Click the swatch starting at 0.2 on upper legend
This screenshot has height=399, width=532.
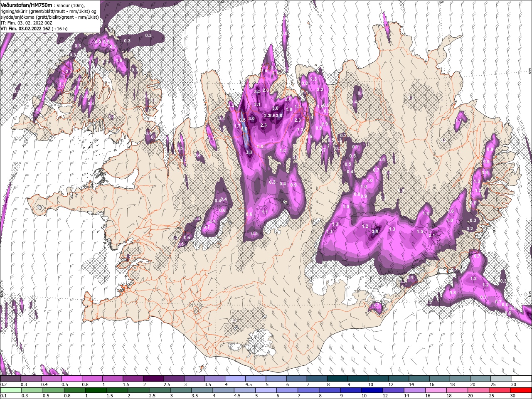click(11, 379)
